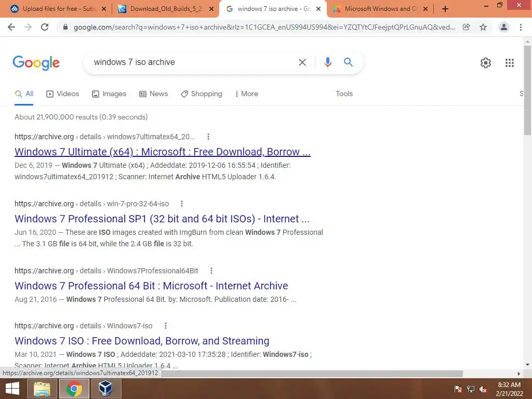Screen dimensions: 532x399
Task: Clear the search box with the X
Action: (302, 62)
